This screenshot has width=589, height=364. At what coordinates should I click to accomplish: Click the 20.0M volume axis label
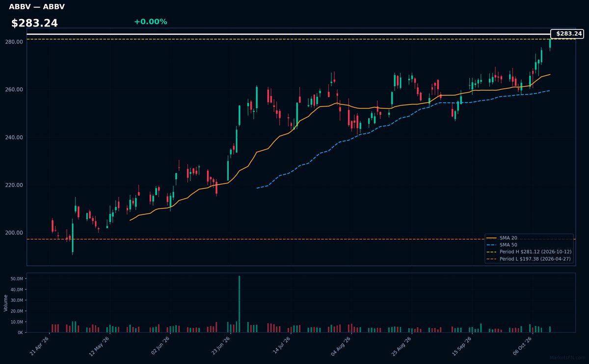(17, 311)
